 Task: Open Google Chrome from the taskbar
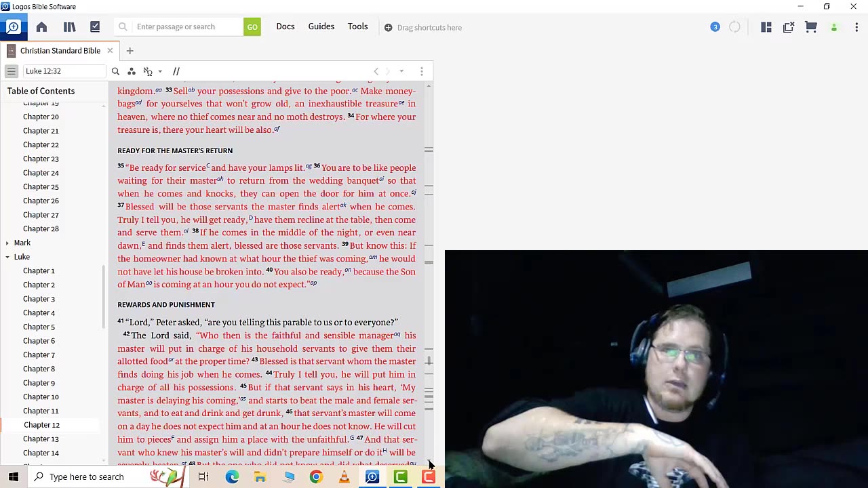(316, 477)
